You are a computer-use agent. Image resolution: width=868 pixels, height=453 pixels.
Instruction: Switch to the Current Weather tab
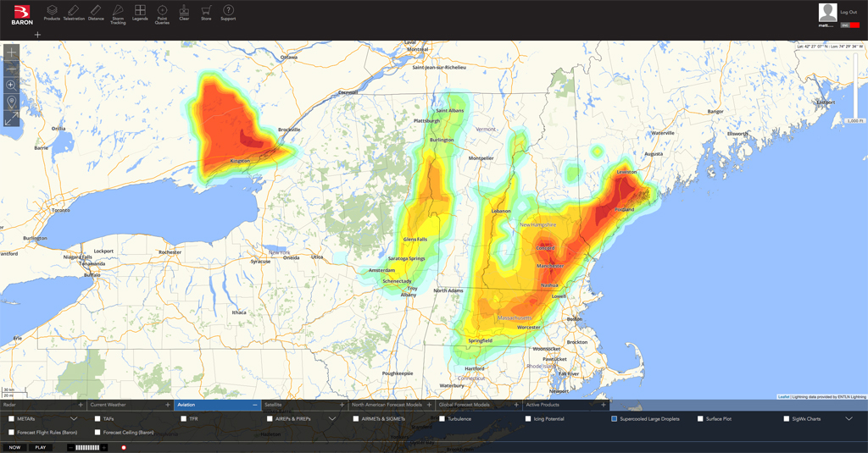[131, 405]
